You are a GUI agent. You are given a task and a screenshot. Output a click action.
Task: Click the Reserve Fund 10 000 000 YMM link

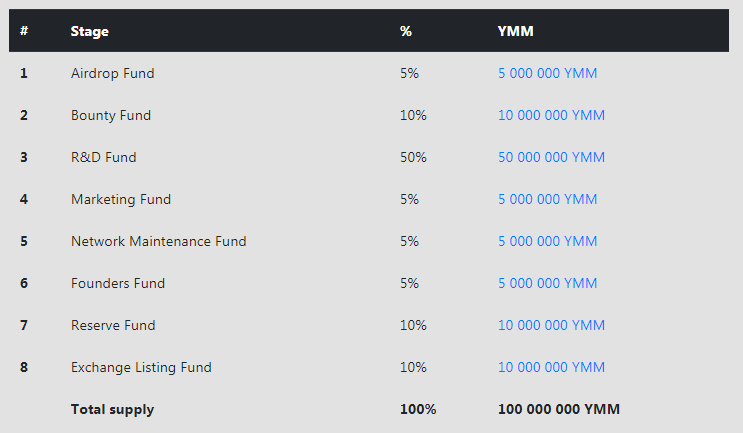point(551,325)
